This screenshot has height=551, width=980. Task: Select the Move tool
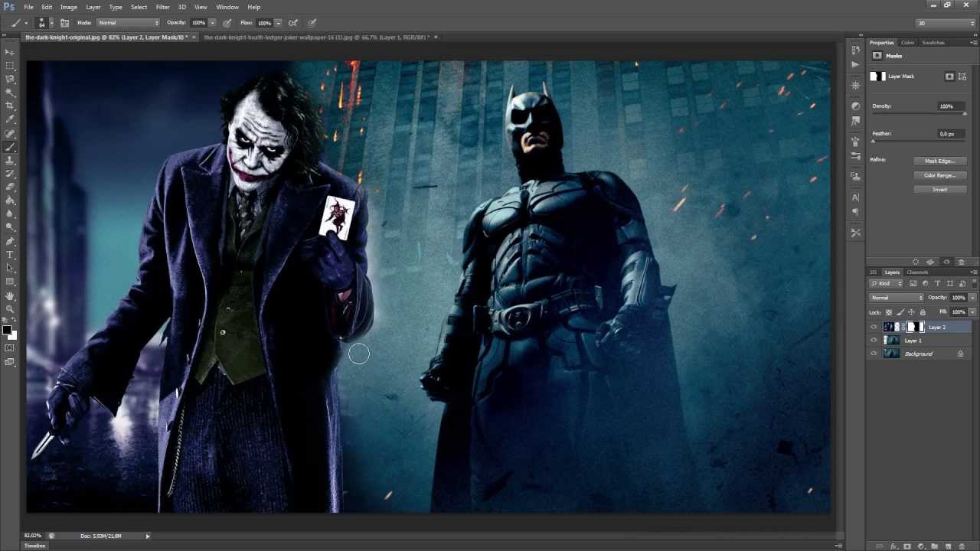[10, 52]
